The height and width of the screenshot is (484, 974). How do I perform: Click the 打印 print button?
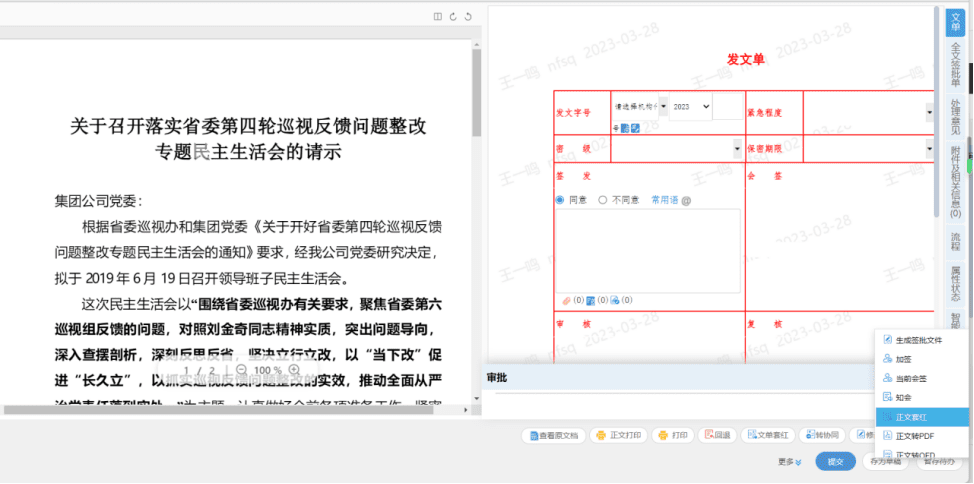(x=673, y=436)
